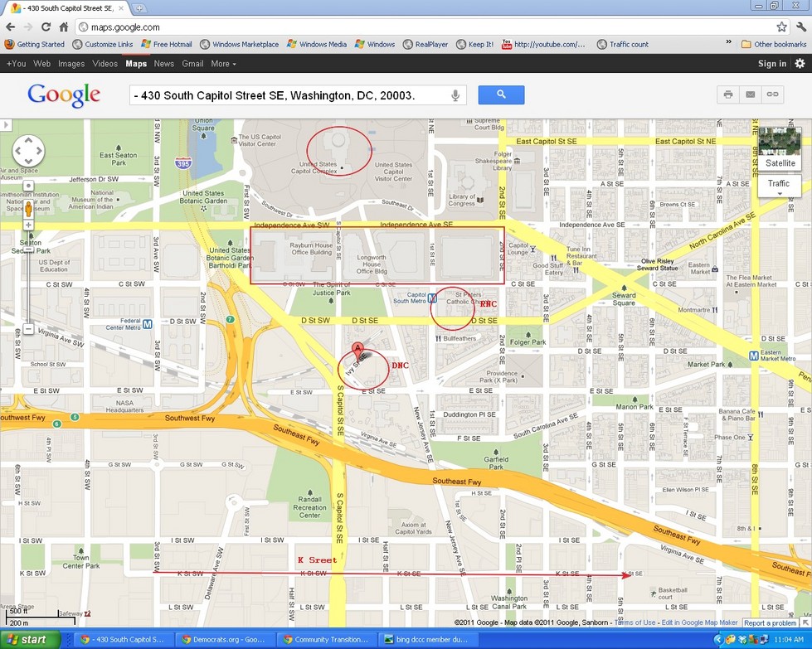Viewport: 812px width, 649px height.
Task: Click the I-395 highway shield
Action: tap(182, 163)
